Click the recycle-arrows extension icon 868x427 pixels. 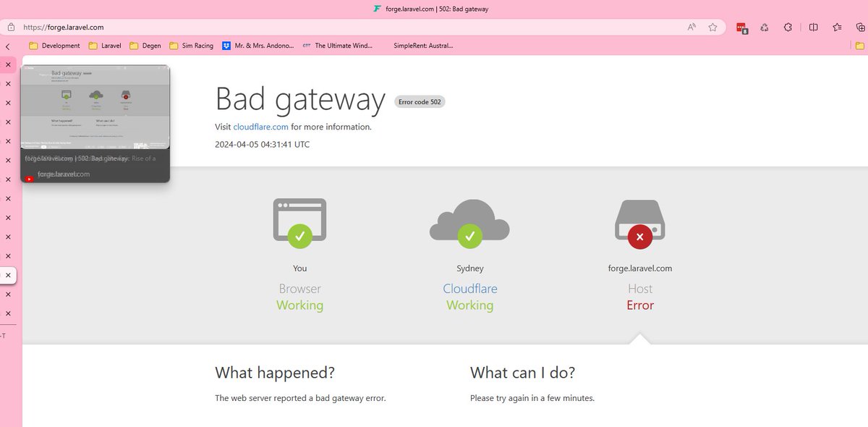(x=765, y=28)
